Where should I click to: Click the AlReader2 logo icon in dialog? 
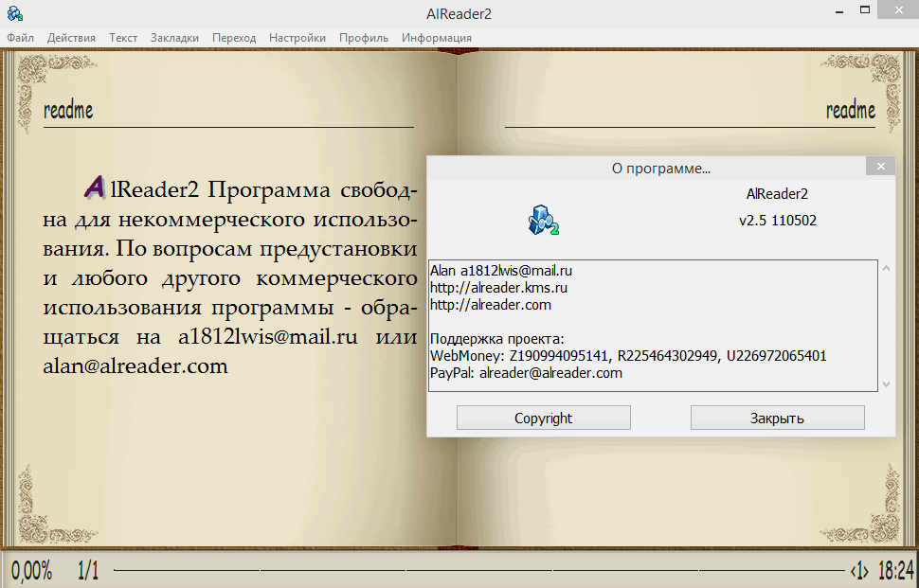click(x=543, y=221)
